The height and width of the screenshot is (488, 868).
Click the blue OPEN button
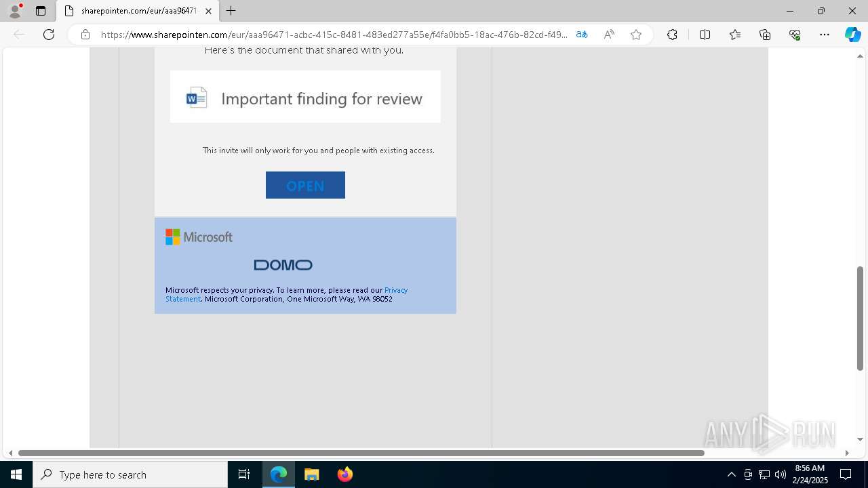tap(305, 185)
